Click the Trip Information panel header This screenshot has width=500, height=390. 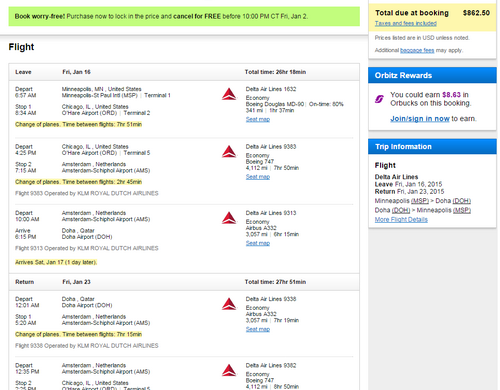[432, 147]
